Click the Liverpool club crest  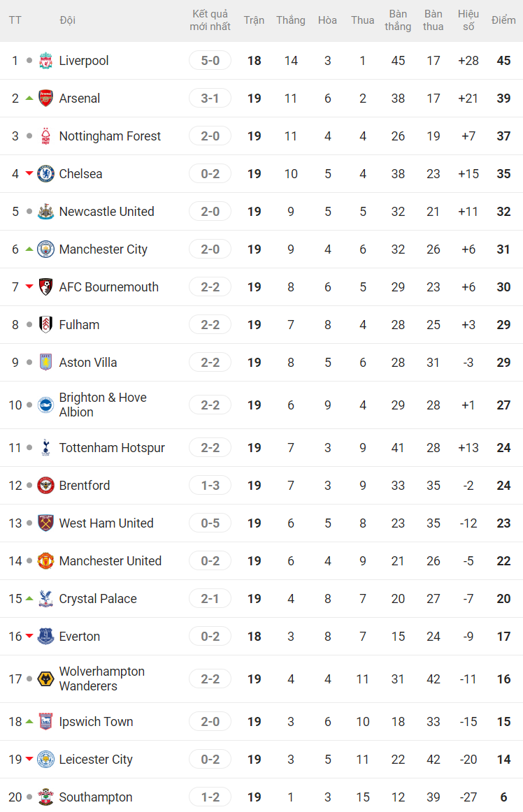[45, 61]
